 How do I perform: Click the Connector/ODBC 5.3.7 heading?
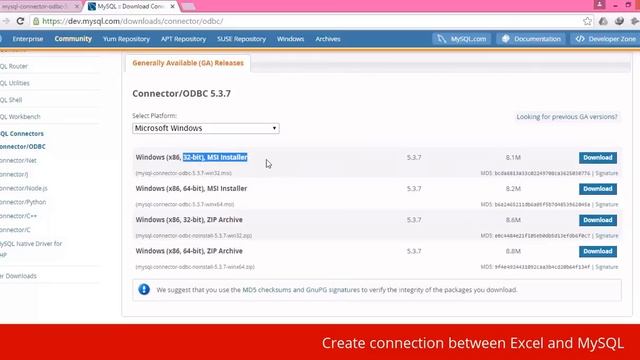[182, 93]
